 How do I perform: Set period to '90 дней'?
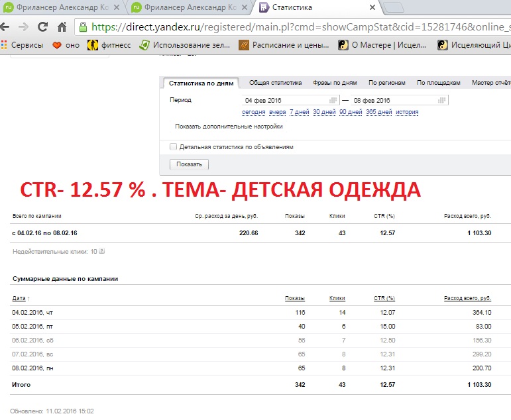(351, 112)
